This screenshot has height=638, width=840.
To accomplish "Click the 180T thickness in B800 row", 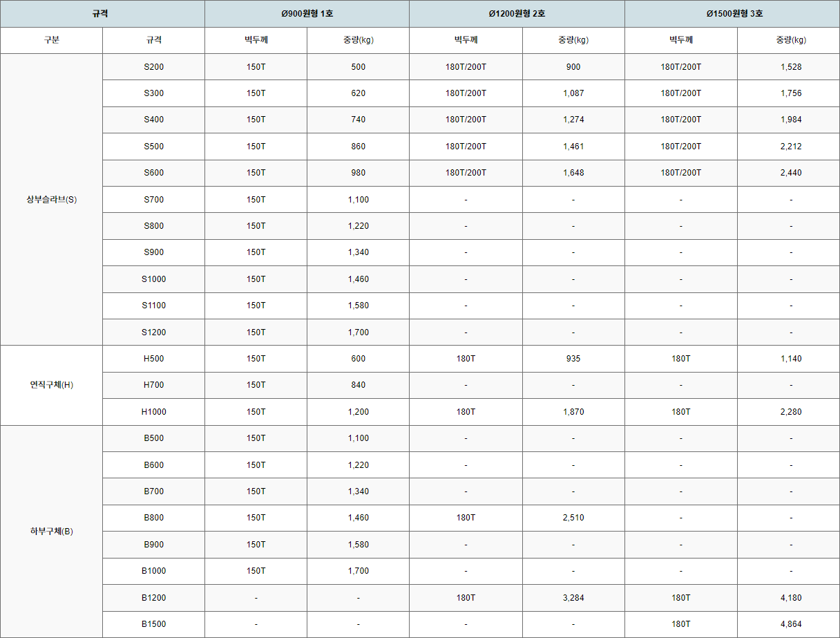I will click(x=466, y=518).
